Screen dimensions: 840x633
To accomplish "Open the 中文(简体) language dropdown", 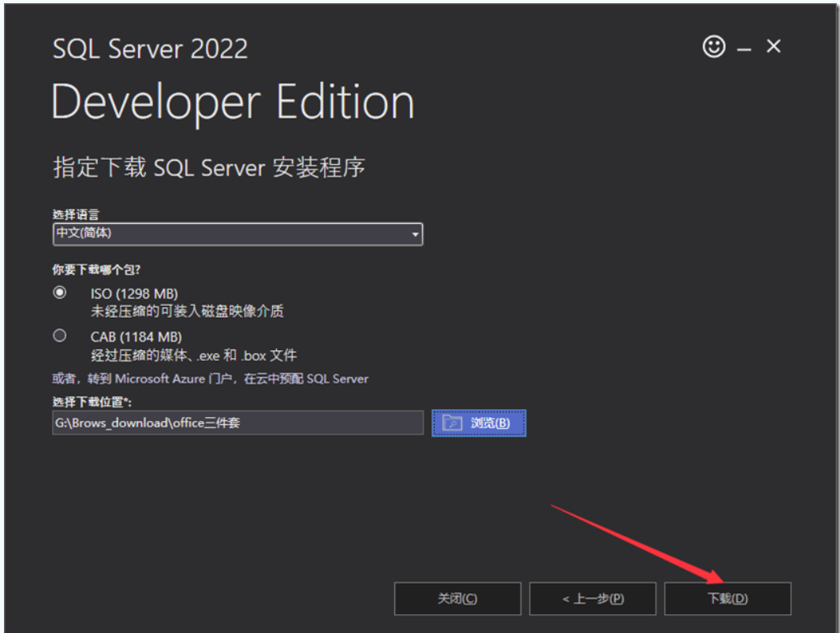I will pyautogui.click(x=238, y=234).
